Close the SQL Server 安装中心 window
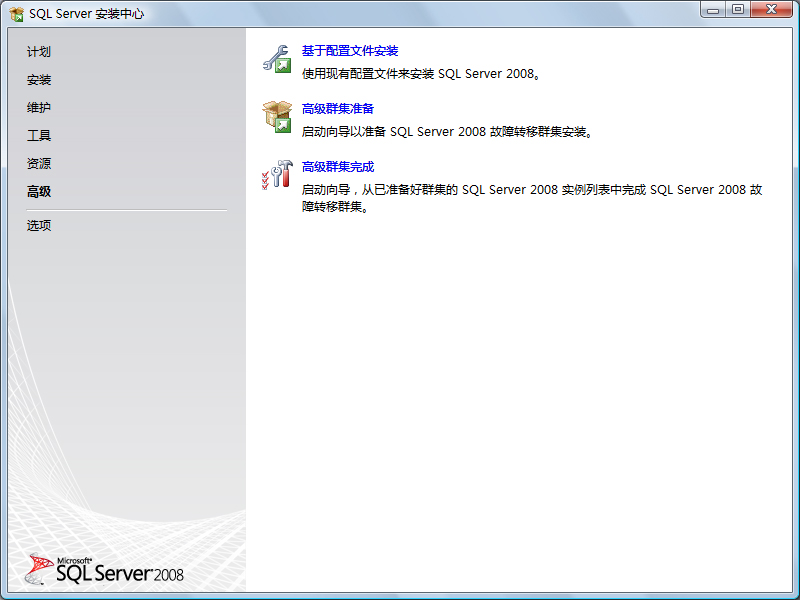This screenshot has width=800, height=600. click(x=771, y=10)
